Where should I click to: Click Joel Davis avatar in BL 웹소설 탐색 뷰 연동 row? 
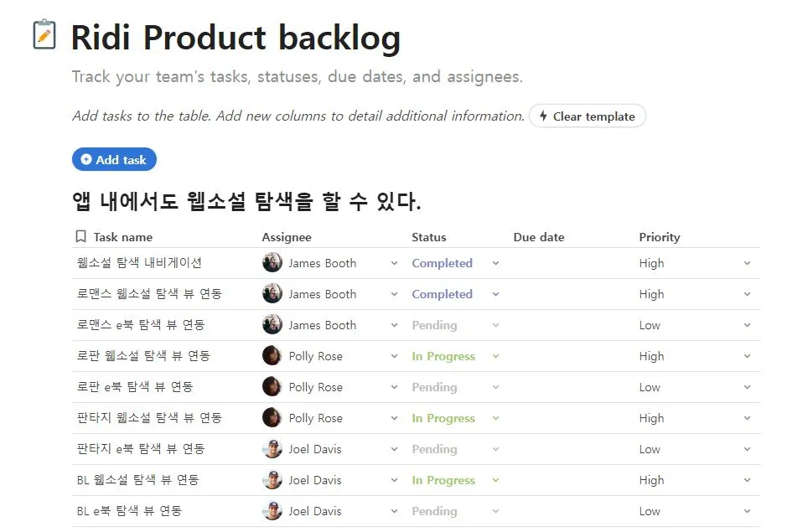(272, 480)
